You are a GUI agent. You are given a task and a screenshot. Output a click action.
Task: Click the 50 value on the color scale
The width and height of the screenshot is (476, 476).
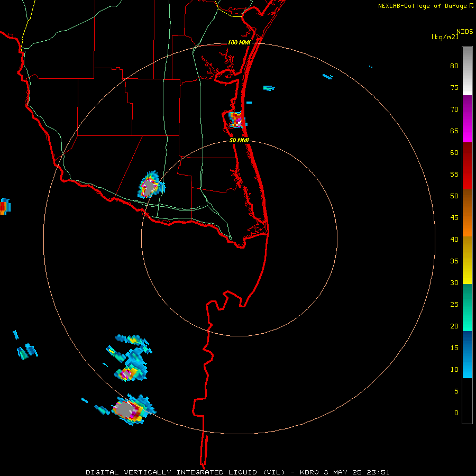(454, 196)
